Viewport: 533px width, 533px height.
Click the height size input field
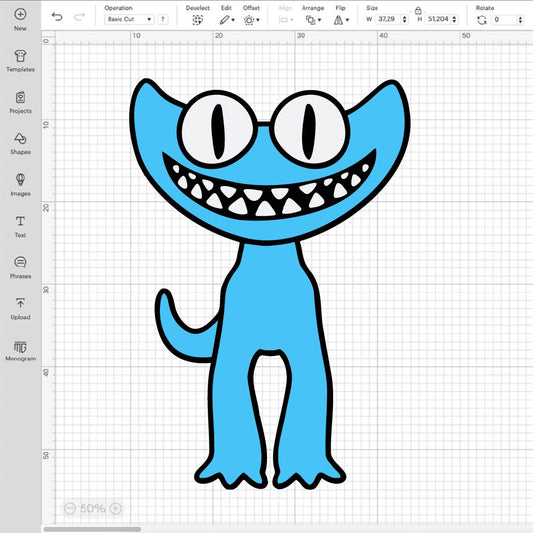pos(439,19)
